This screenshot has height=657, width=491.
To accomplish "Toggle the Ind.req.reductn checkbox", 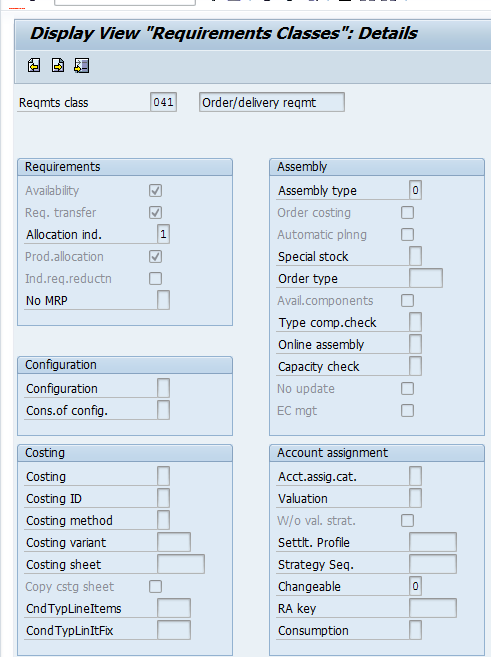I will (155, 278).
